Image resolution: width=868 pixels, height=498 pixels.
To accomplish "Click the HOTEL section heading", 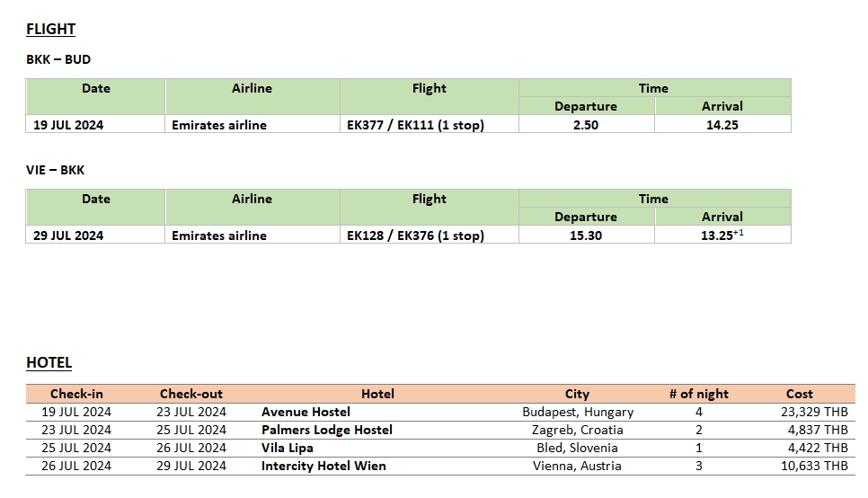I will click(49, 363).
